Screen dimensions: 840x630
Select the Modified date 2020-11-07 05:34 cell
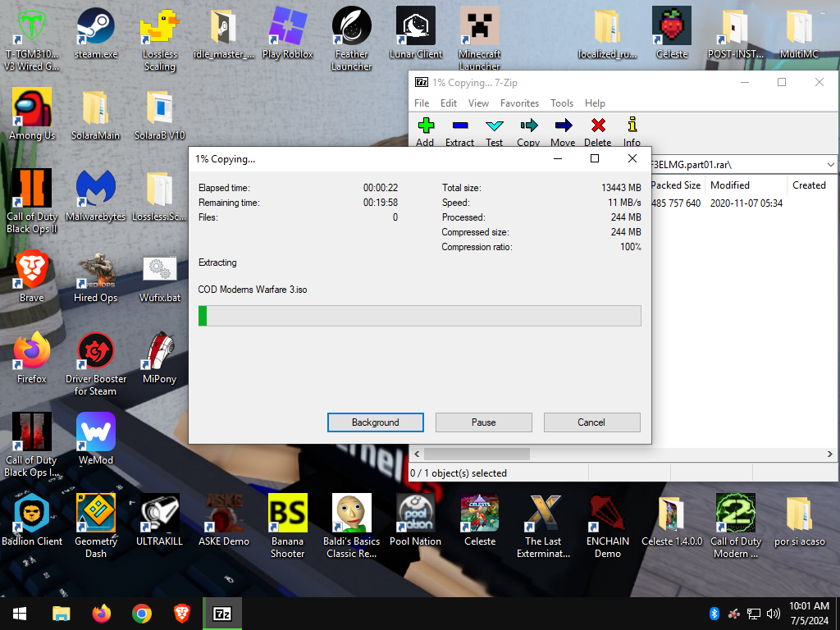(x=746, y=203)
